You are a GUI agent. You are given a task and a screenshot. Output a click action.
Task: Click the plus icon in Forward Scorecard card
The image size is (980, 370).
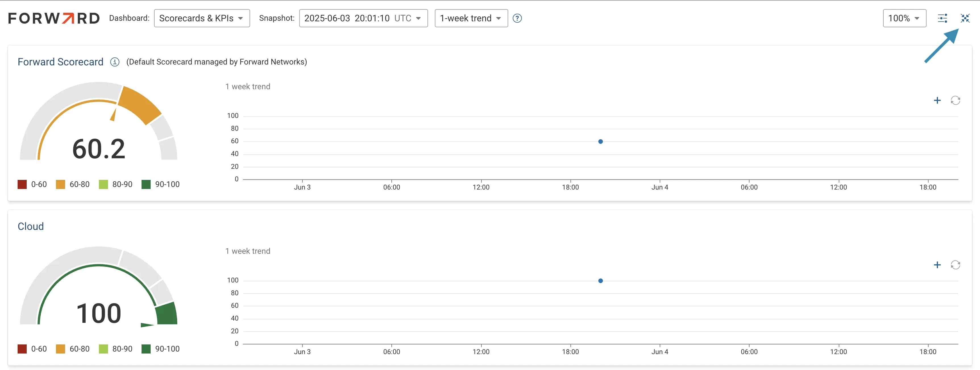pyautogui.click(x=937, y=100)
